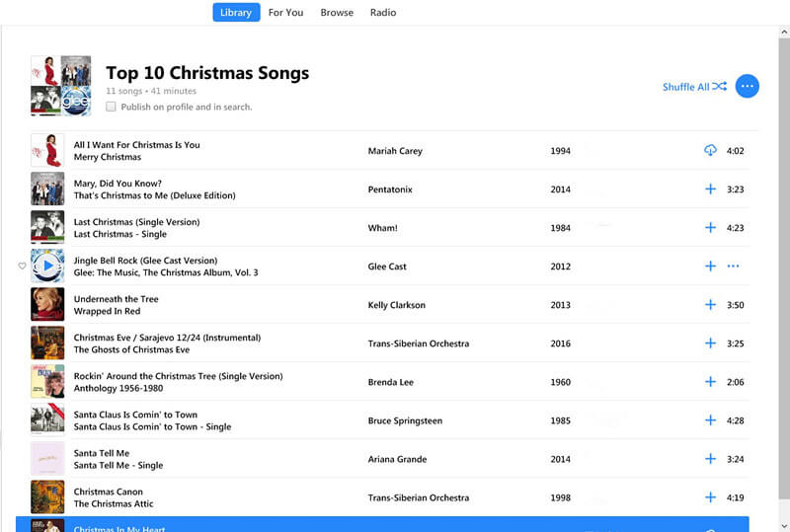Click artist name Wham!
Viewport: 790px width, 532px height.
point(382,228)
